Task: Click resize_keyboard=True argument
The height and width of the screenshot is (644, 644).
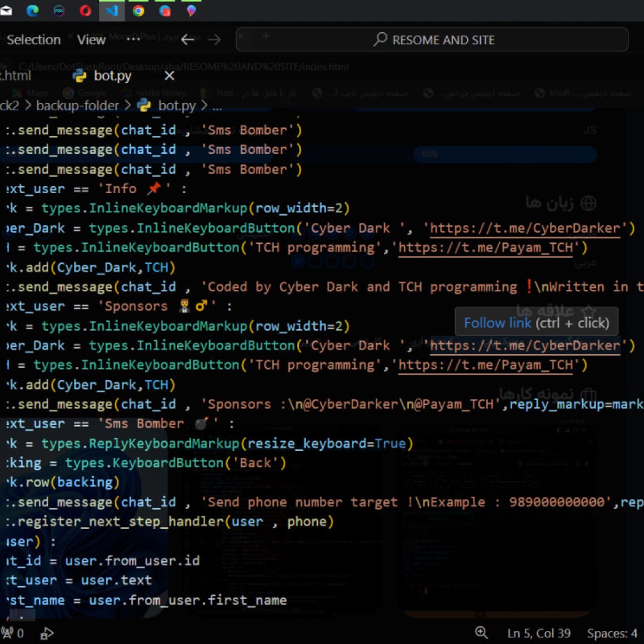Action: click(327, 444)
